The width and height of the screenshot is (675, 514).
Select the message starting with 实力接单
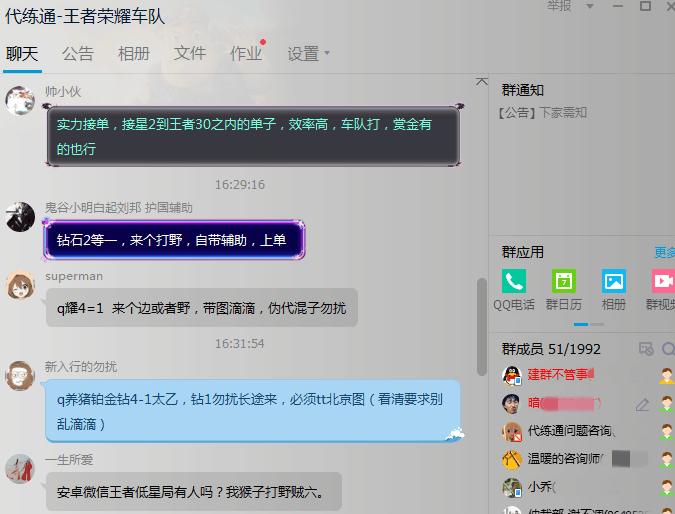tap(253, 136)
